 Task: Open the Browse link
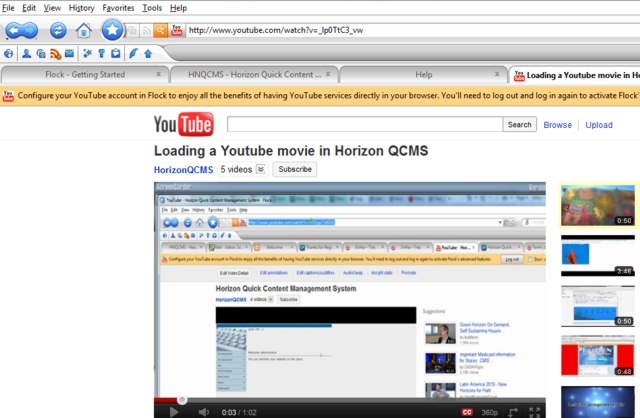(x=557, y=125)
